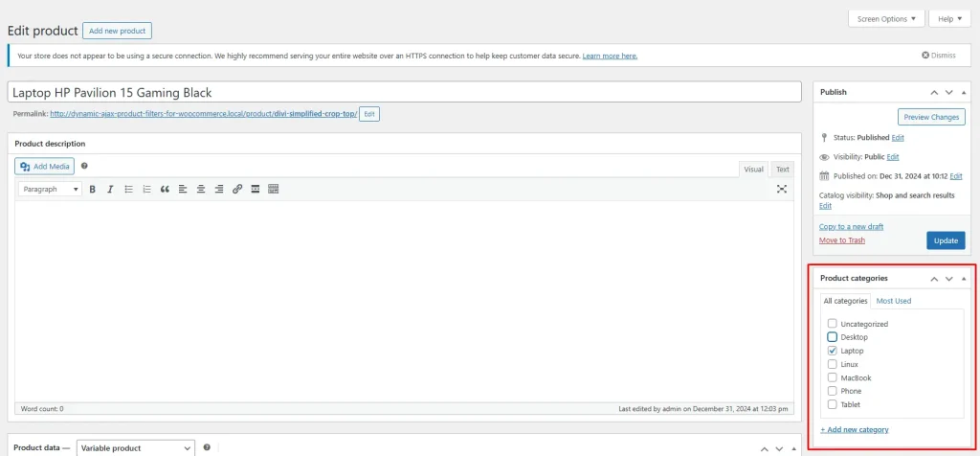The width and height of the screenshot is (980, 456).
Task: Enable distraction-free fullscreen editor mode
Action: [x=781, y=189]
